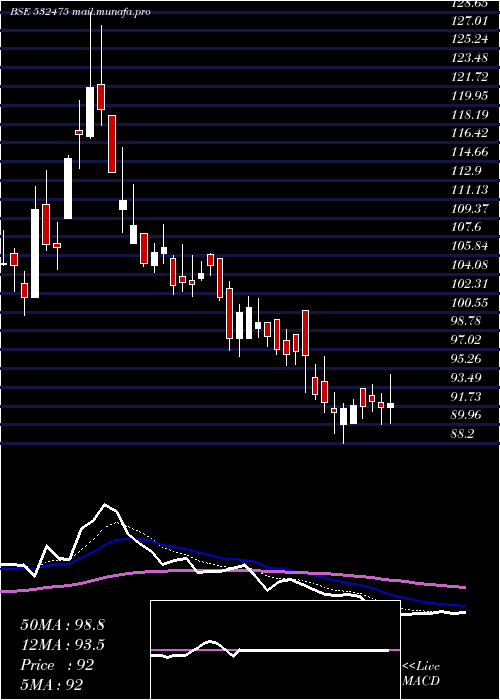This screenshot has height=700, width=500.
Task: Click the 100.55 price axis label
Action: coord(470,304)
